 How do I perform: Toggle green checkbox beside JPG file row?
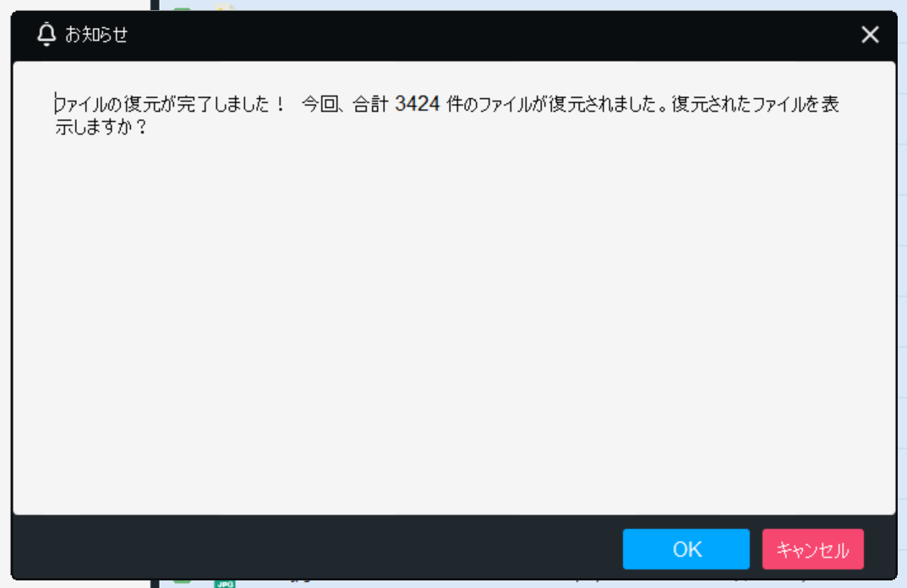coord(182,580)
